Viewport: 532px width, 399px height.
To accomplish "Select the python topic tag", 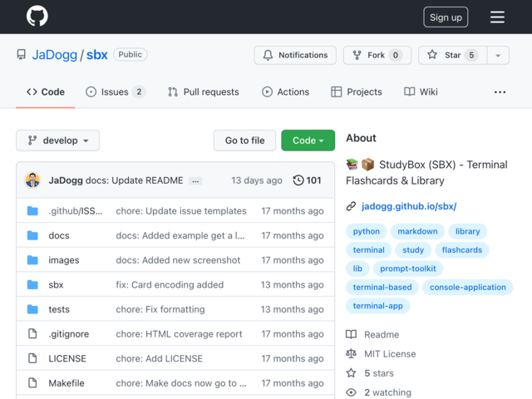I will tap(366, 231).
